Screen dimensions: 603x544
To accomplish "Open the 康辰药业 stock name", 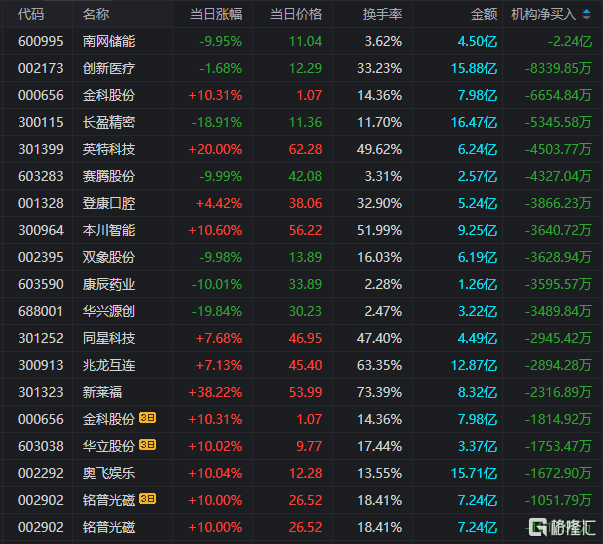I will click(109, 284).
